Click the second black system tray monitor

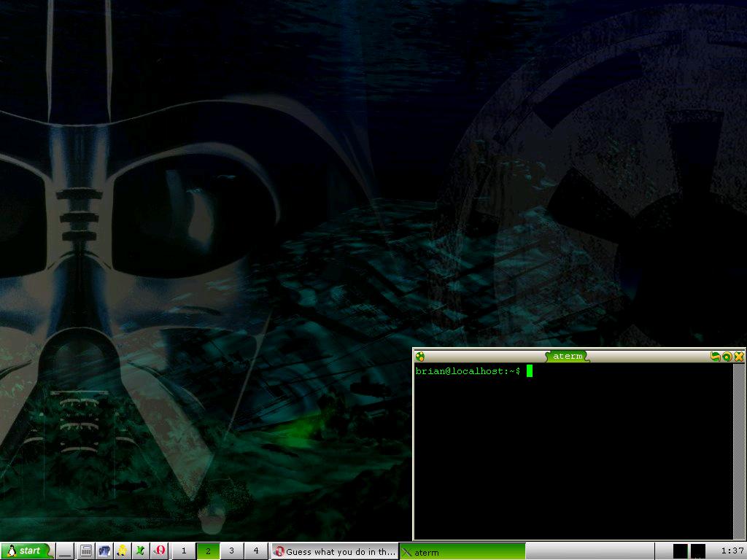point(698,551)
